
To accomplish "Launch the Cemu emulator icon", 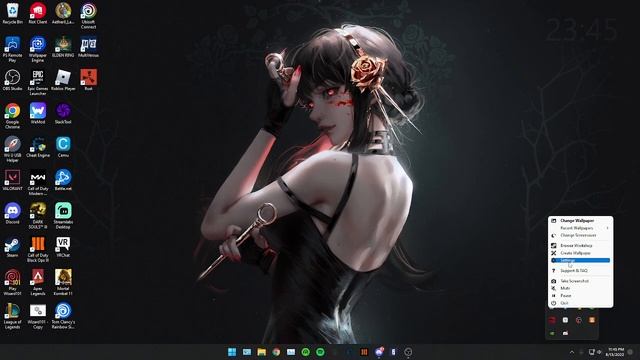I will pos(63,147).
